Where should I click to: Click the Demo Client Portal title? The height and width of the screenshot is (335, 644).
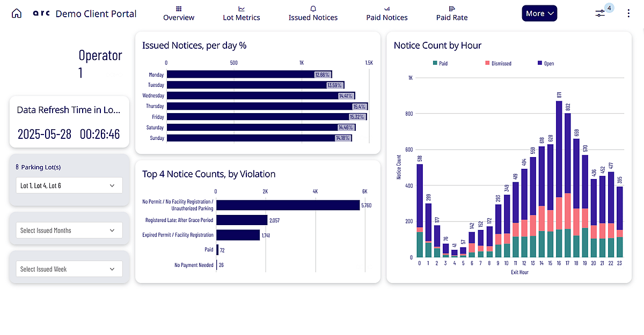(96, 14)
